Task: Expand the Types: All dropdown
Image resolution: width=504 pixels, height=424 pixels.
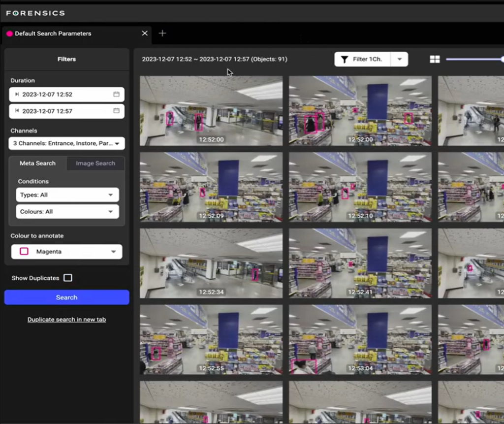Action: click(67, 195)
